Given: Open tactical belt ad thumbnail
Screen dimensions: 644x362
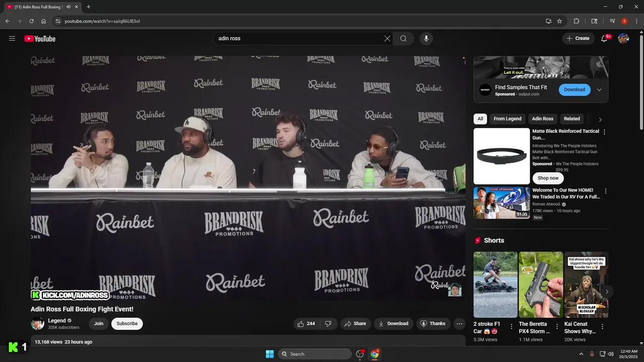Looking at the screenshot, I should click(502, 156).
